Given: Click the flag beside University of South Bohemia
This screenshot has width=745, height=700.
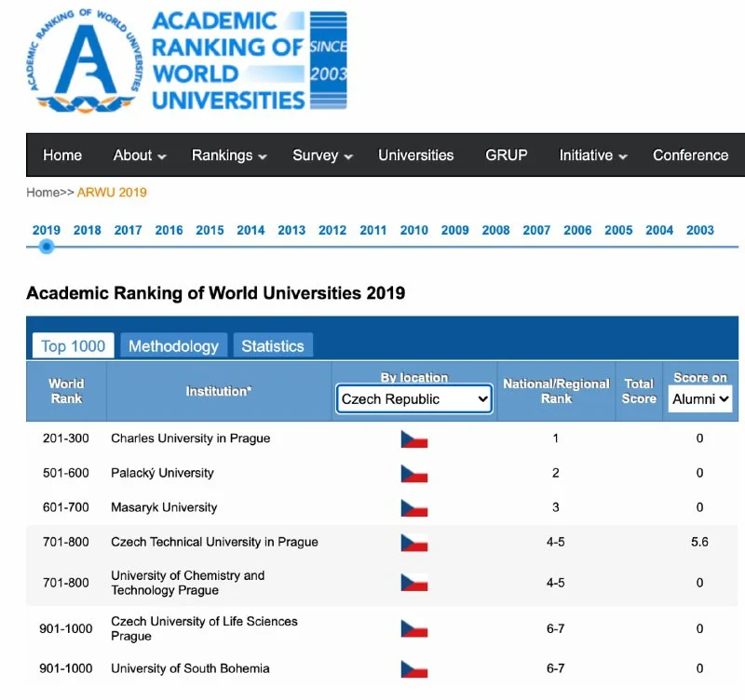Looking at the screenshot, I should point(413,668).
